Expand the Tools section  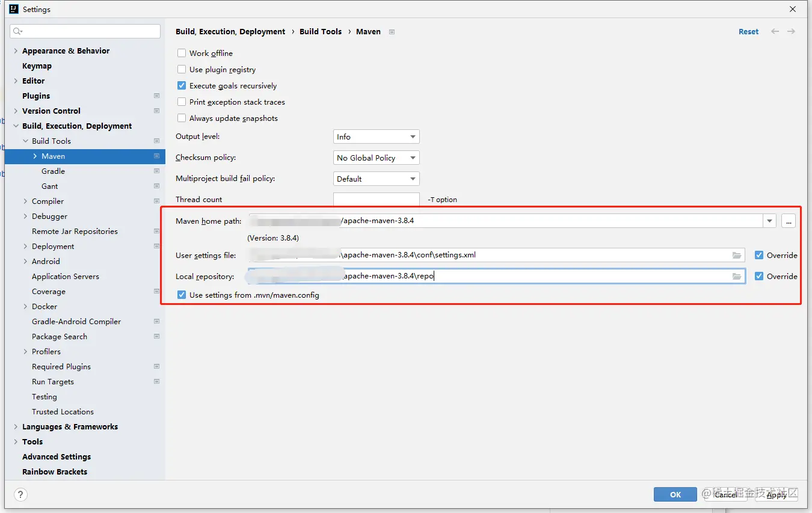[16, 441]
